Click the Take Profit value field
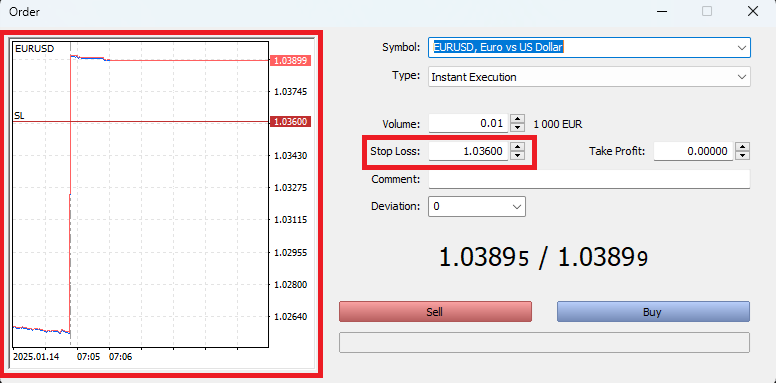Screen dimensions: 776x383 pyautogui.click(x=693, y=151)
